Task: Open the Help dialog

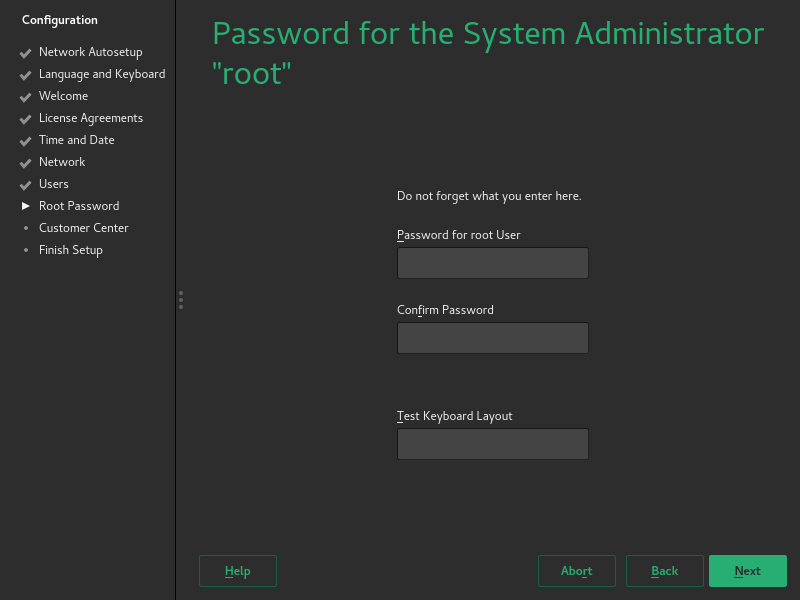Action: tap(237, 570)
